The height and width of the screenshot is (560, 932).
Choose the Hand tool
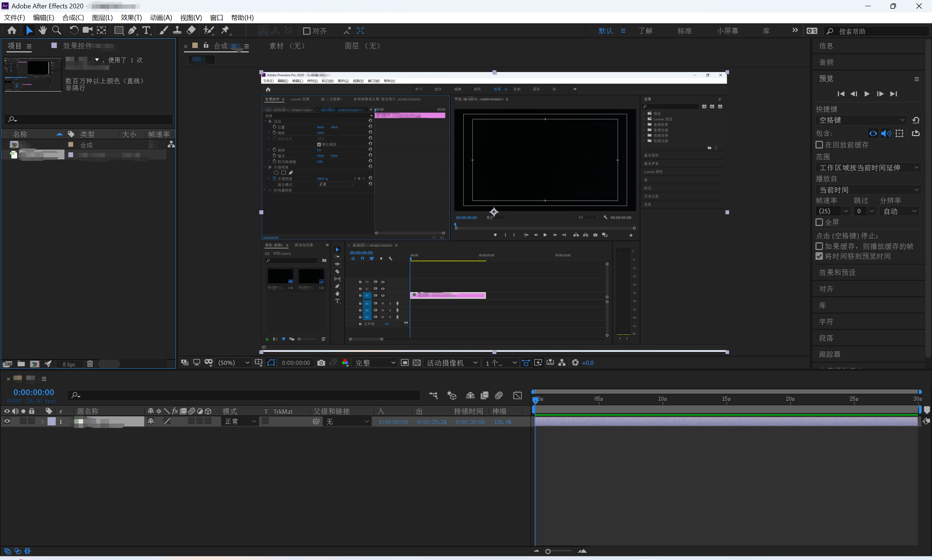pos(43,31)
